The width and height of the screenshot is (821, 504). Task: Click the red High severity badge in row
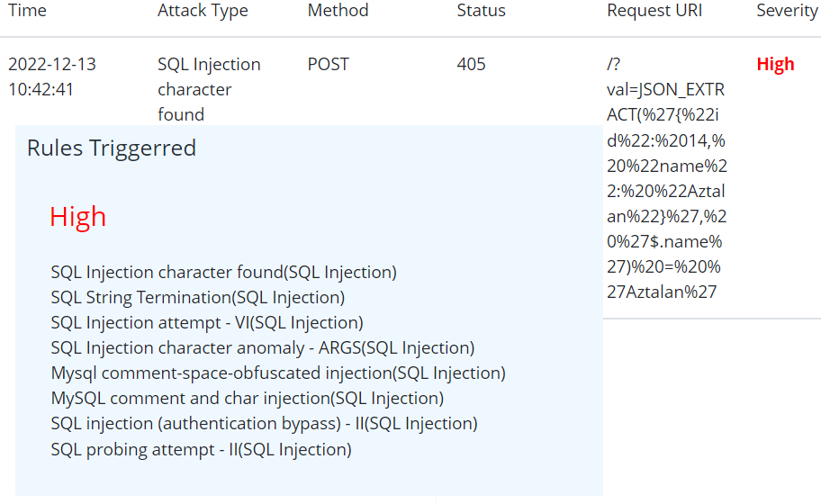coord(775,65)
